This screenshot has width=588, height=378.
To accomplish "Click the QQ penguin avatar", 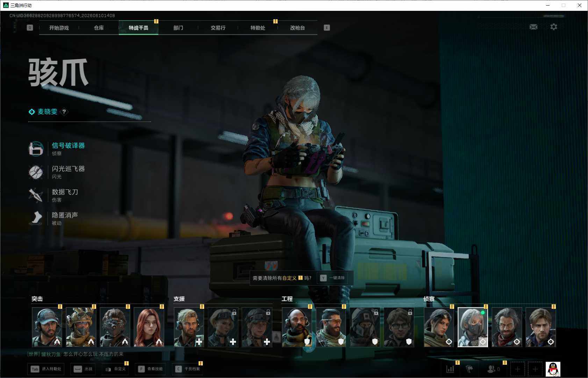I will 553,369.
